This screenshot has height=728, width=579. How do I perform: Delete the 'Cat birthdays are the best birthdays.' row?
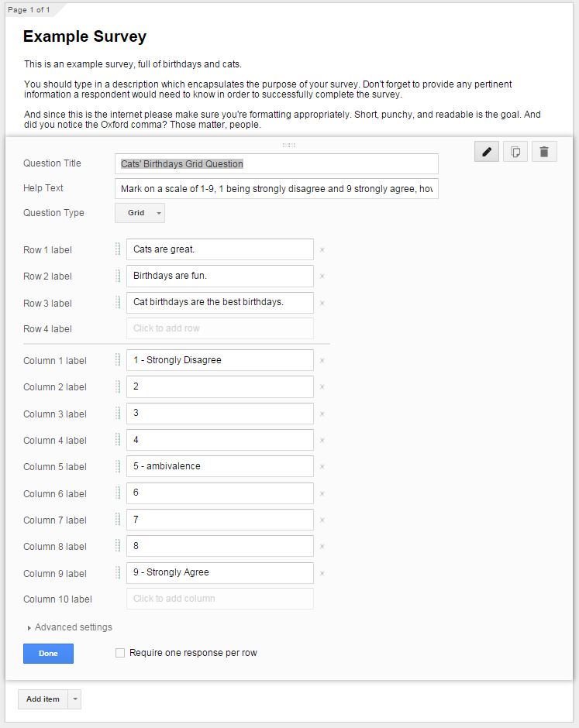click(320, 303)
